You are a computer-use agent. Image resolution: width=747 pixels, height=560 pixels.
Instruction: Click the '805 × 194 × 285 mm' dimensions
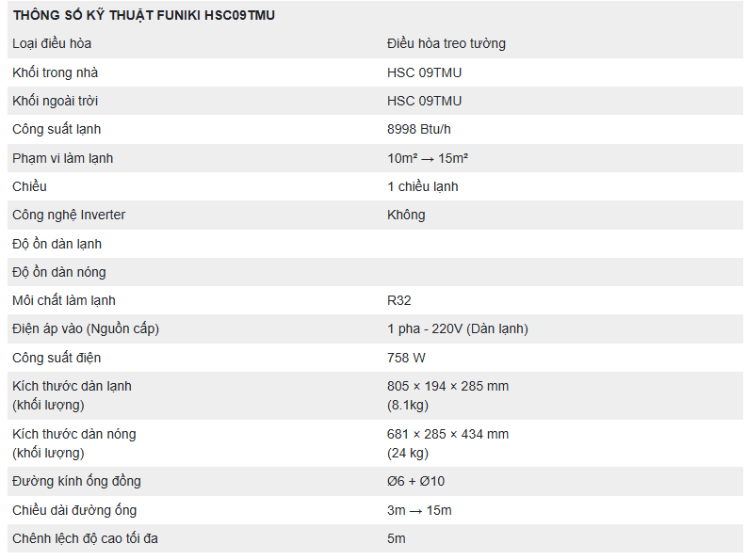pyautogui.click(x=447, y=386)
